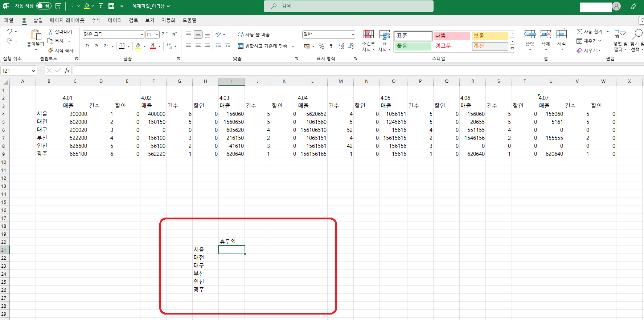Image resolution: width=644 pixels, height=320 pixels.
Task: Toggle the 자동 저장 autosave switch
Action: click(44, 6)
